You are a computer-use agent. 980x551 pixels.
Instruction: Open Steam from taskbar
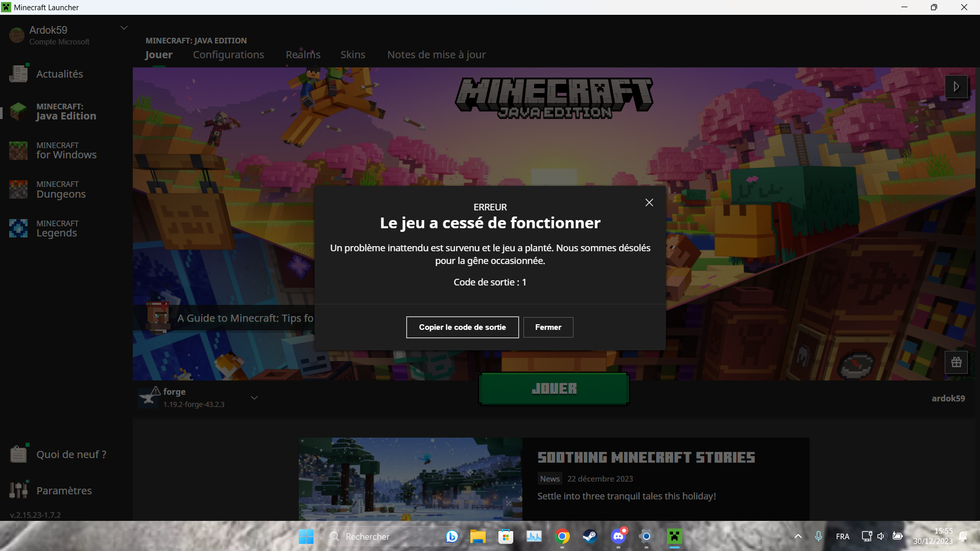(590, 537)
